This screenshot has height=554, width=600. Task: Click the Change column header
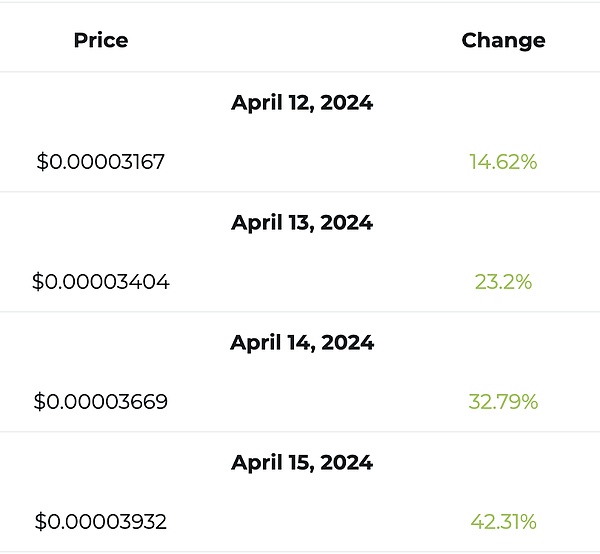click(x=503, y=41)
